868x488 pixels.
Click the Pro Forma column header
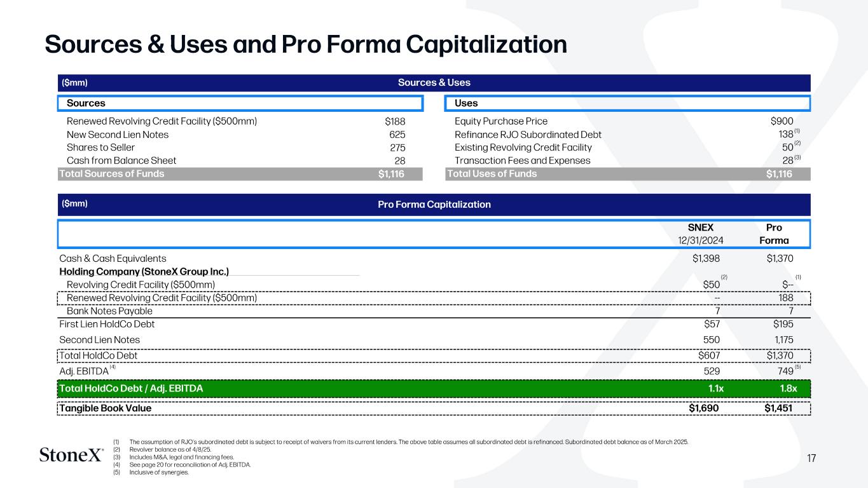pyautogui.click(x=774, y=234)
